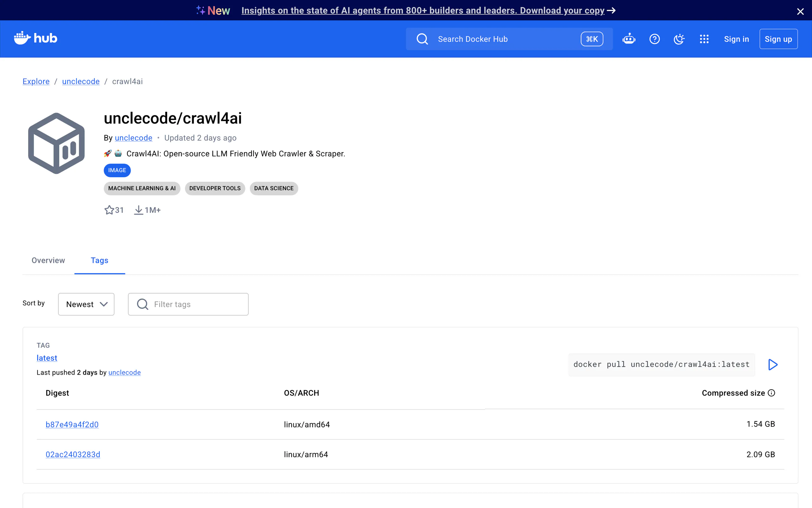812x508 pixels.
Task: Go to Explore breadcrumb
Action: (x=36, y=81)
